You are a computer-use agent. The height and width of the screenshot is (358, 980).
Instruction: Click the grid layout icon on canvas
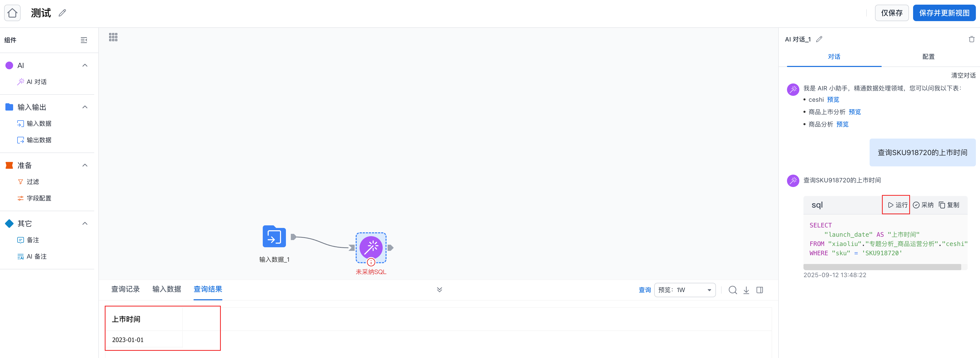click(x=113, y=37)
